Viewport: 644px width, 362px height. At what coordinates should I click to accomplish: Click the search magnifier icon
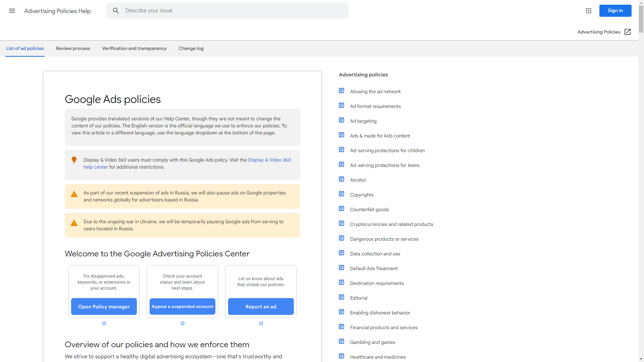115,10
